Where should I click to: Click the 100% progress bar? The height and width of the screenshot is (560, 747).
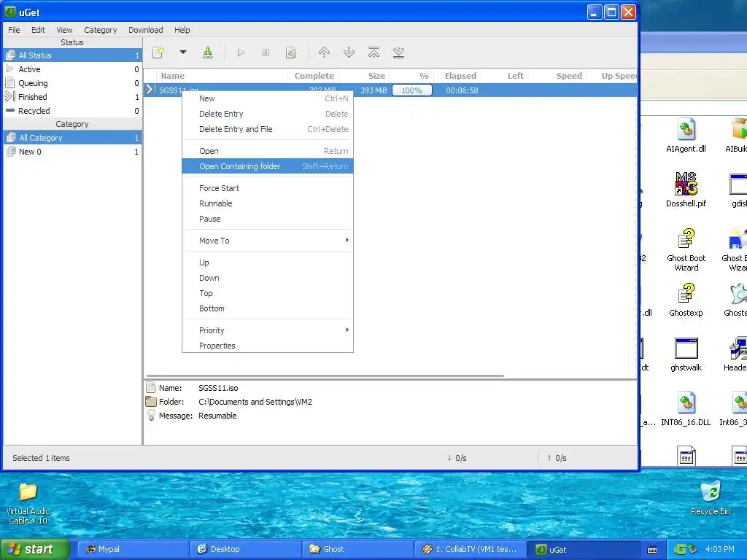click(x=412, y=90)
